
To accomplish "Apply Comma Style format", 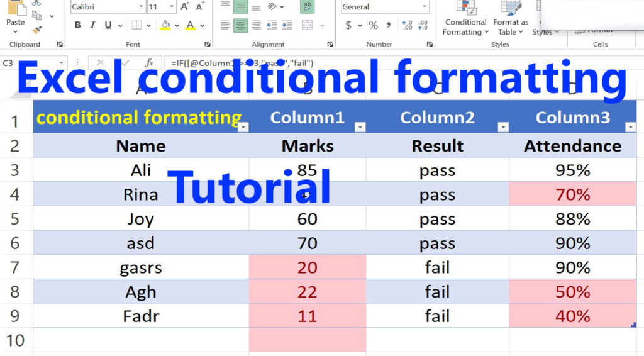I will [x=388, y=25].
